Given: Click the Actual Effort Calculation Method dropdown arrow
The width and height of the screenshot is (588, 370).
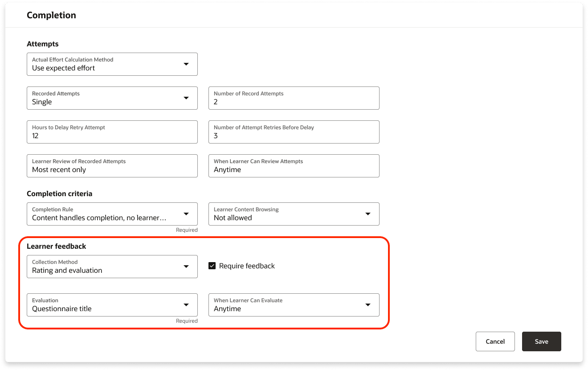Looking at the screenshot, I should click(186, 64).
